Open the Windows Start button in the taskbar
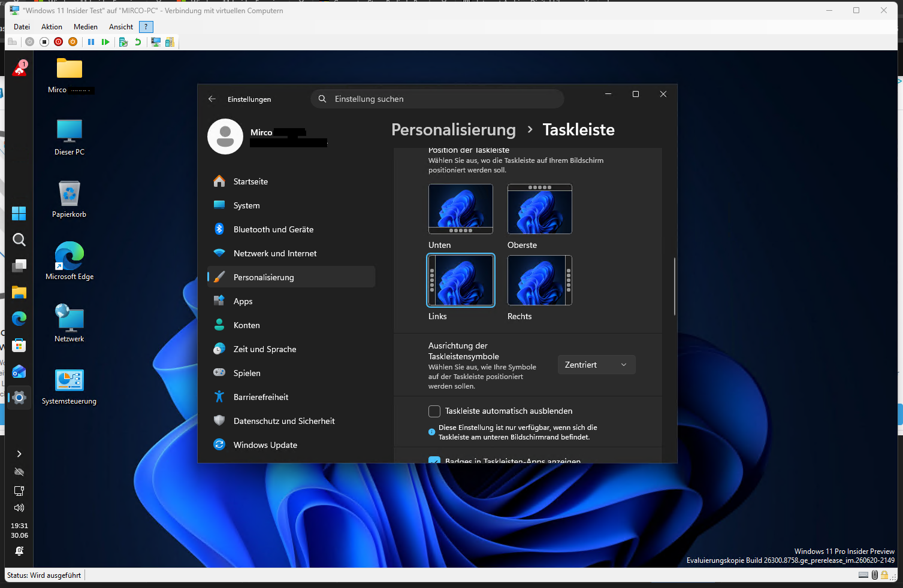 (19, 213)
